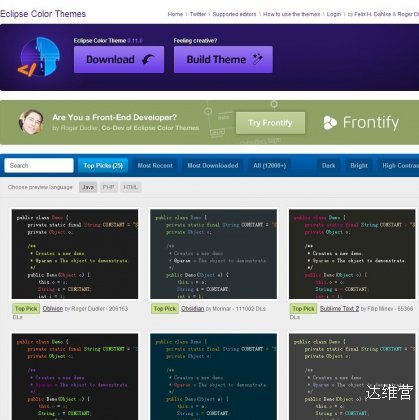This screenshot has width=419, height=420.
Task: Open How to use the themes
Action: [291, 14]
